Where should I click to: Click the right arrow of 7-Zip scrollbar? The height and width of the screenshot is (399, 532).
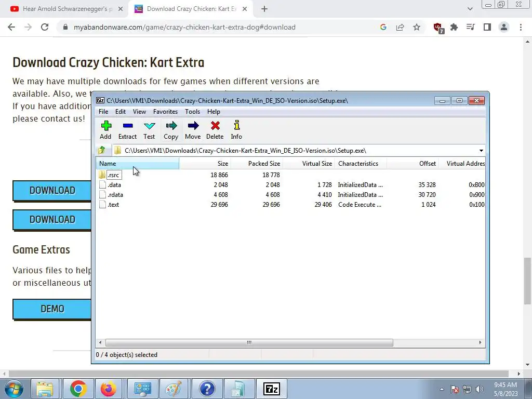pos(480,343)
